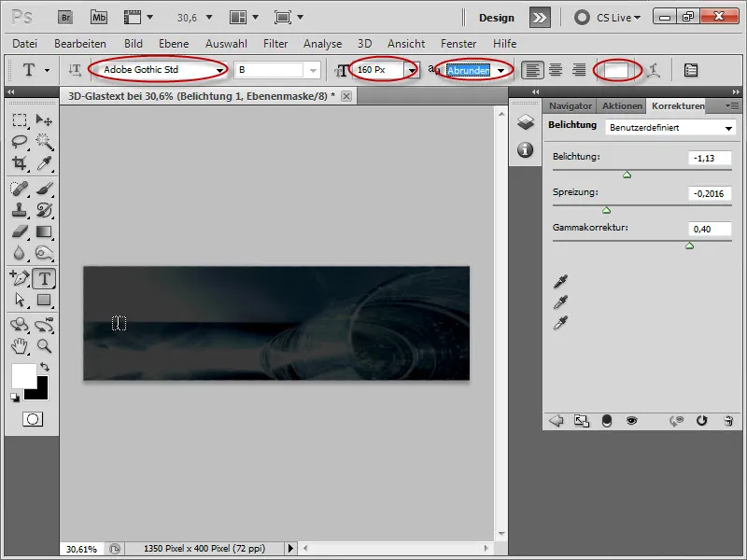Open the font style B dropdown
This screenshot has height=560, width=747.
point(313,71)
